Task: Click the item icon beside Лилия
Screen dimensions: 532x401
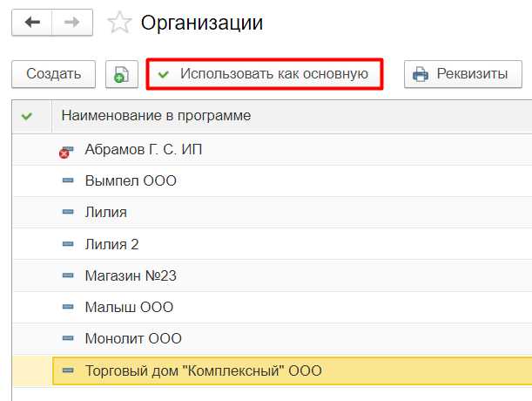Action: point(68,212)
